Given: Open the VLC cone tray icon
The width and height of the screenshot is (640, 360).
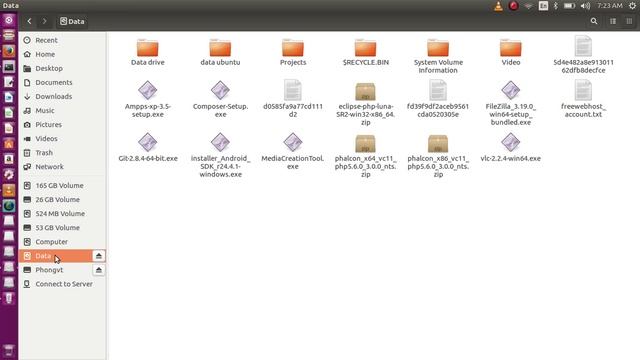Looking at the screenshot, I should (x=498, y=6).
